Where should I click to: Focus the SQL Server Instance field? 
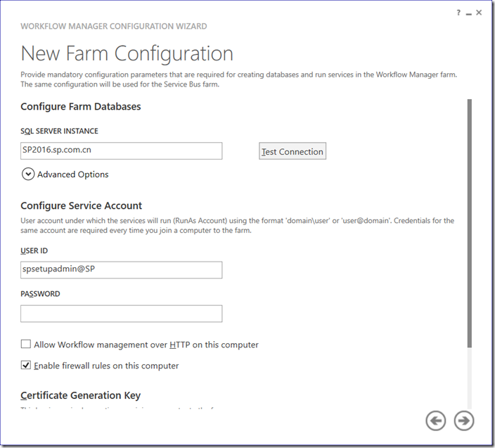click(121, 151)
